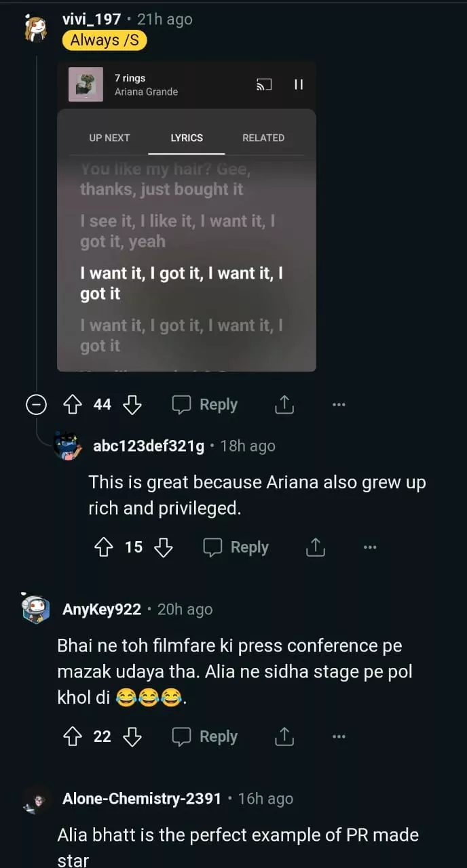The height and width of the screenshot is (868, 467).
Task: Share vivi_197's comment
Action: pyautogui.click(x=284, y=405)
